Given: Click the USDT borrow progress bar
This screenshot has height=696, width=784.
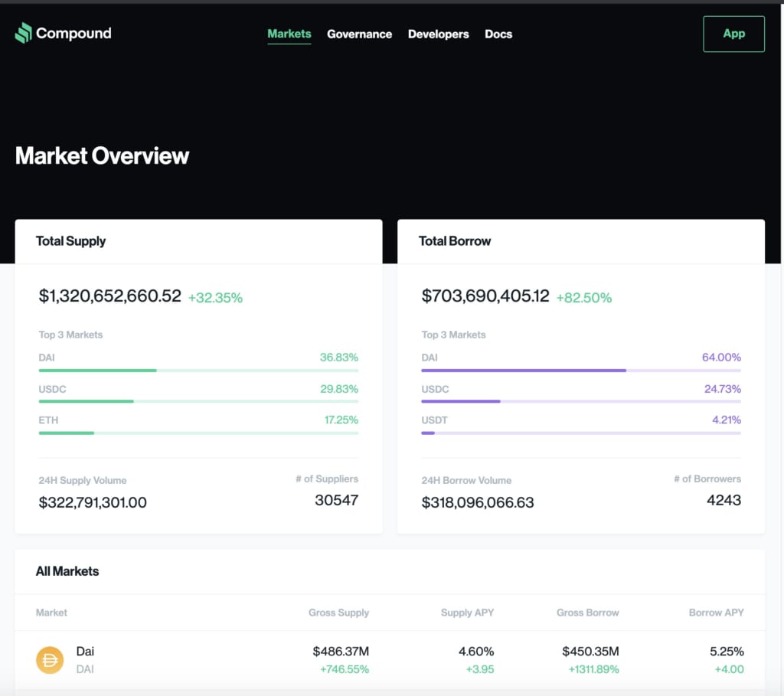Looking at the screenshot, I should 581,433.
